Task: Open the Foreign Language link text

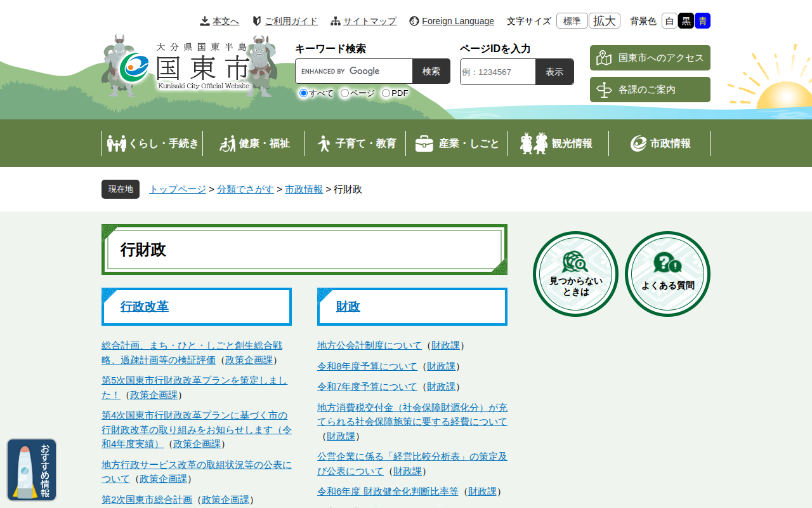Action: click(x=458, y=21)
